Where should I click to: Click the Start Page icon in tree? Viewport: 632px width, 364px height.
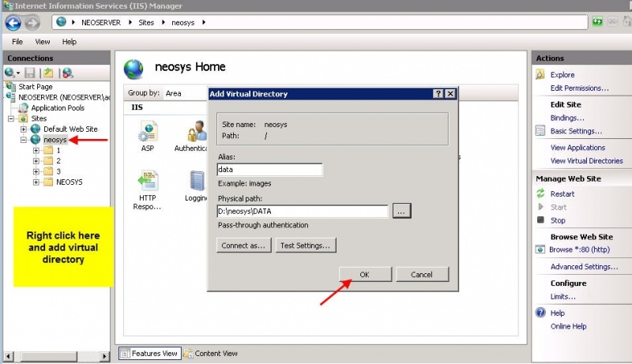pyautogui.click(x=11, y=86)
